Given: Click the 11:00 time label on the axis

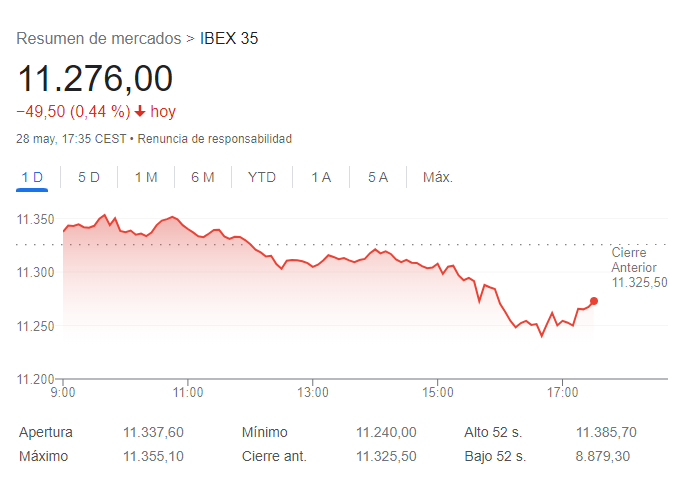Looking at the screenshot, I should (188, 392).
